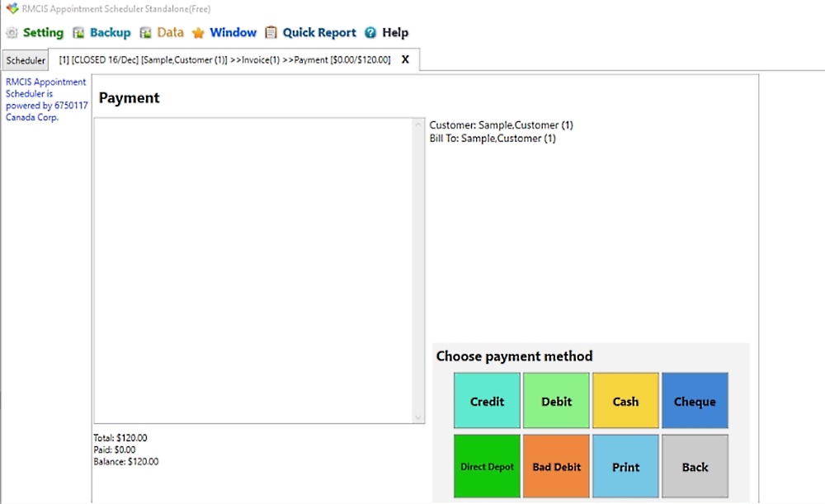This screenshot has height=504, width=825.
Task: Close the Payment tab with X
Action: 405,59
